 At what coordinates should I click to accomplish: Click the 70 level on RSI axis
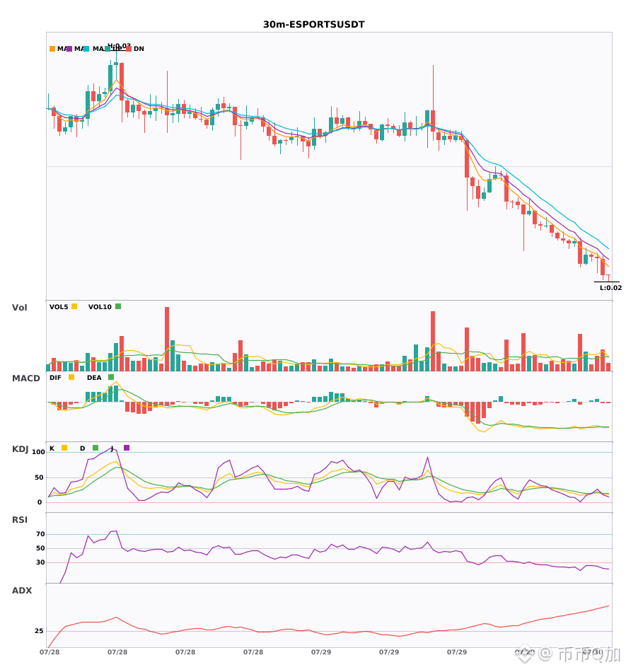coord(40,534)
